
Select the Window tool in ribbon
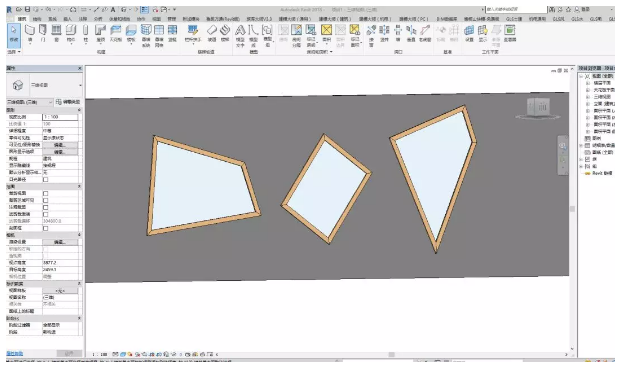coord(56,33)
